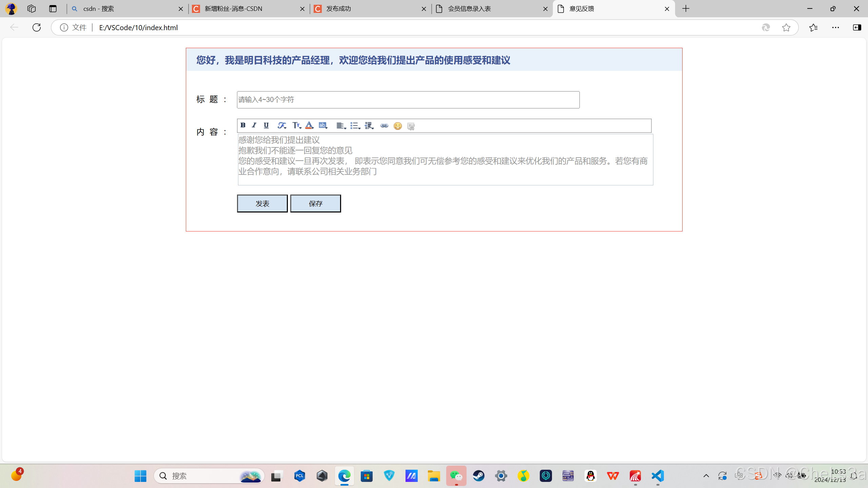Toggle bold formatting in editor toolbar
This screenshot has width=868, height=488.
click(243, 125)
